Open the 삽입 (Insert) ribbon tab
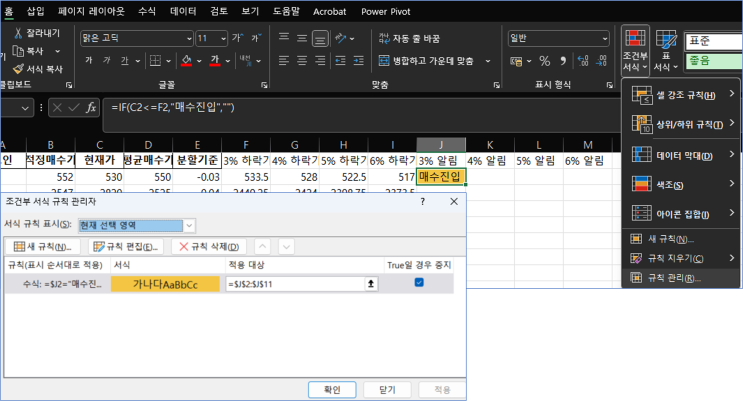 (36, 11)
